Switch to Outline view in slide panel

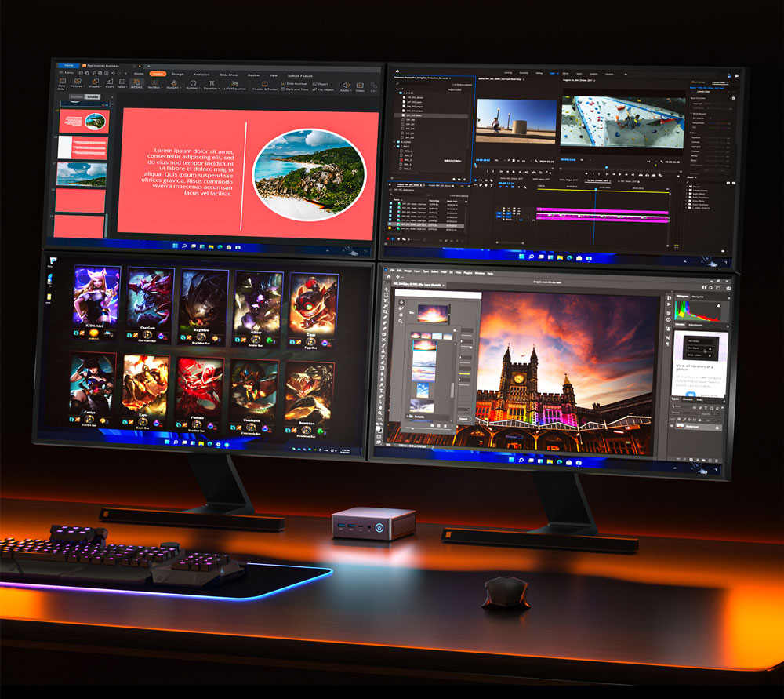tap(77, 97)
